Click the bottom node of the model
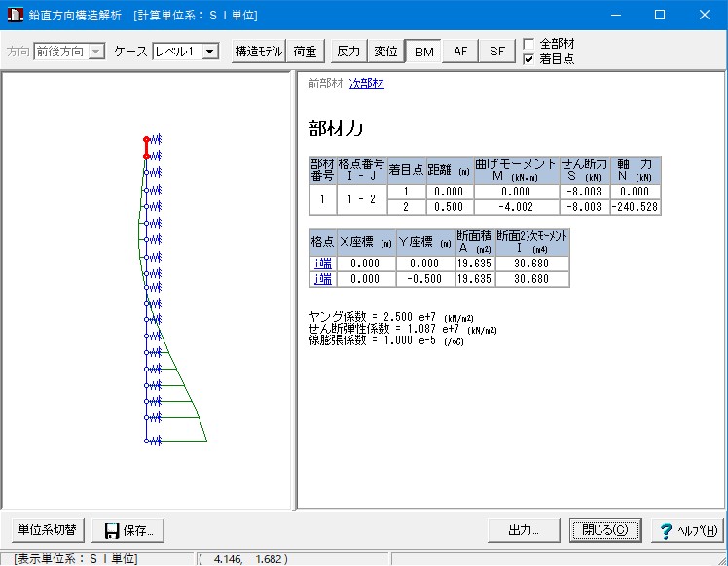This screenshot has width=728, height=566. coord(146,441)
